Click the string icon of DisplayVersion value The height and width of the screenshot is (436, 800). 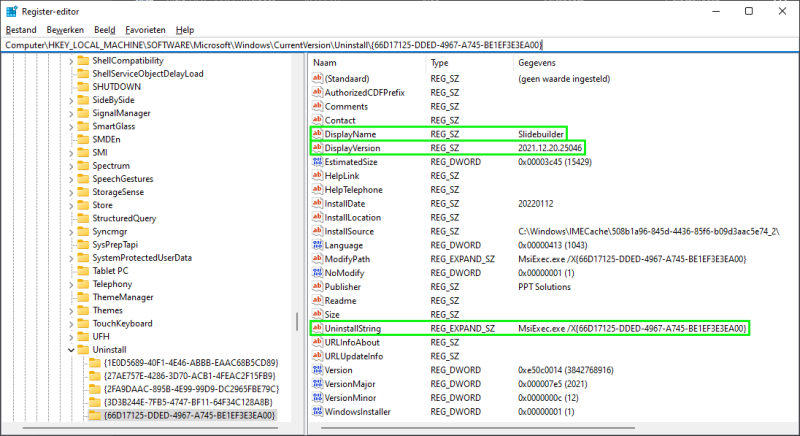click(317, 147)
